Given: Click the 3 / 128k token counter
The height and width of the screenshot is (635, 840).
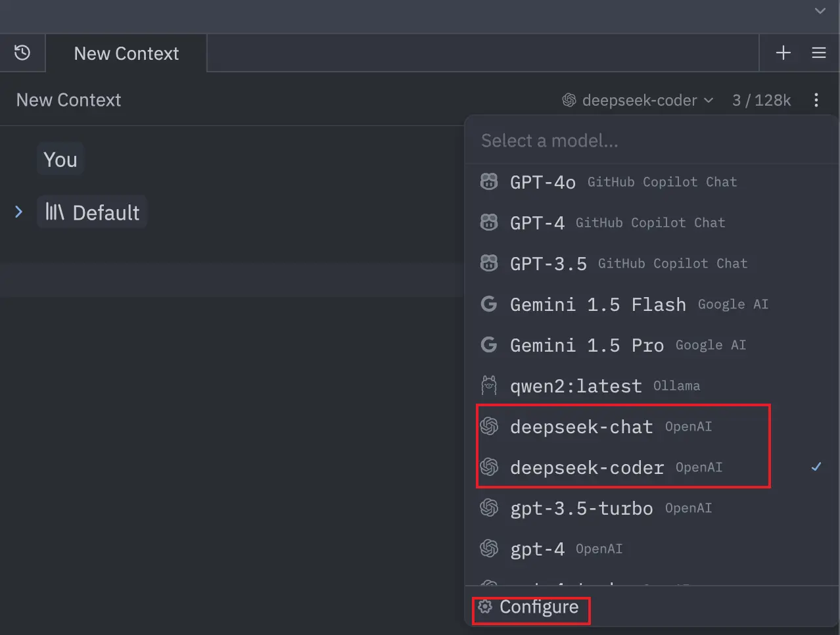Looking at the screenshot, I should click(761, 101).
